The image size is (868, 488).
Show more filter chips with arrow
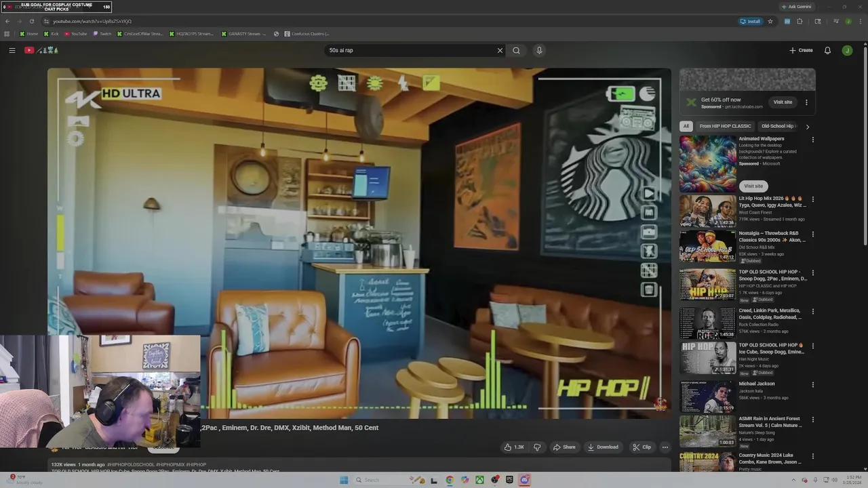[807, 126]
